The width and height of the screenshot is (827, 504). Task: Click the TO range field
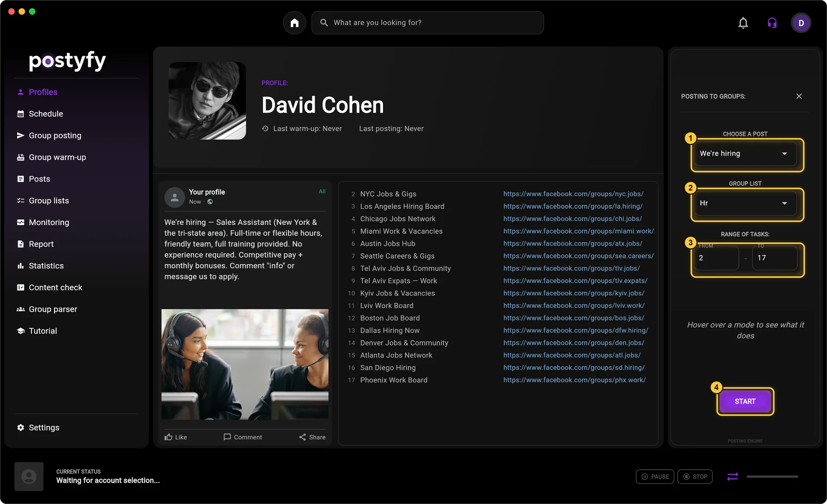[x=774, y=258]
